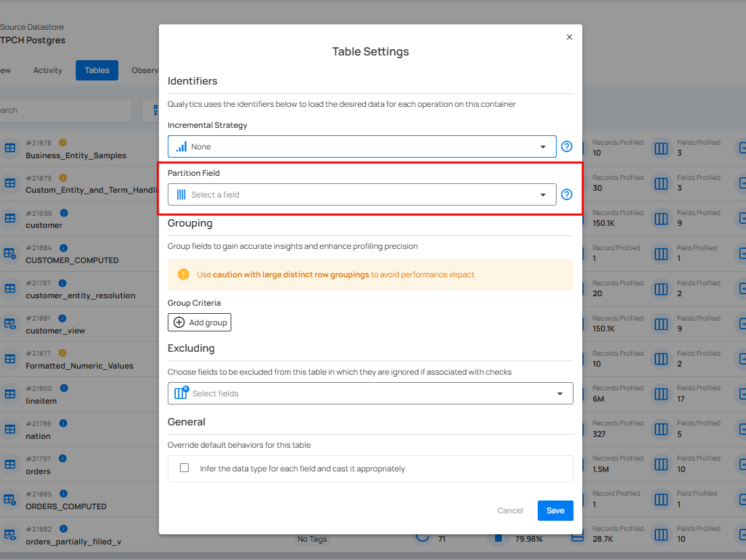This screenshot has height=560, width=746.
Task: Click help icon next to Incremental Strategy
Action: (x=567, y=147)
